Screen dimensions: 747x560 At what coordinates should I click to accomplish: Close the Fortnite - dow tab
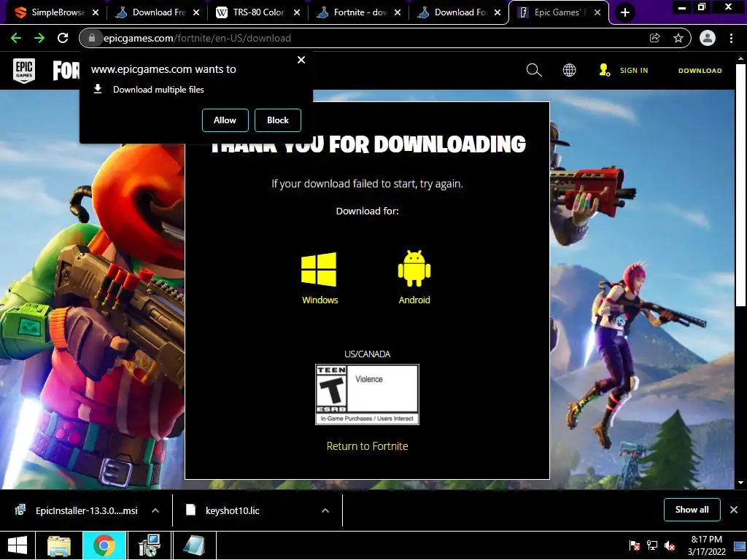[x=398, y=13]
